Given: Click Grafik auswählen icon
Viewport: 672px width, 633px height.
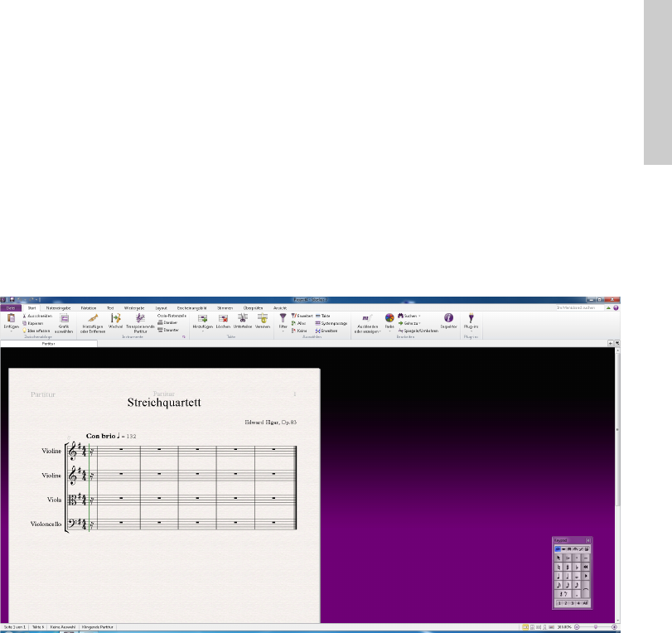Looking at the screenshot, I should tap(65, 318).
